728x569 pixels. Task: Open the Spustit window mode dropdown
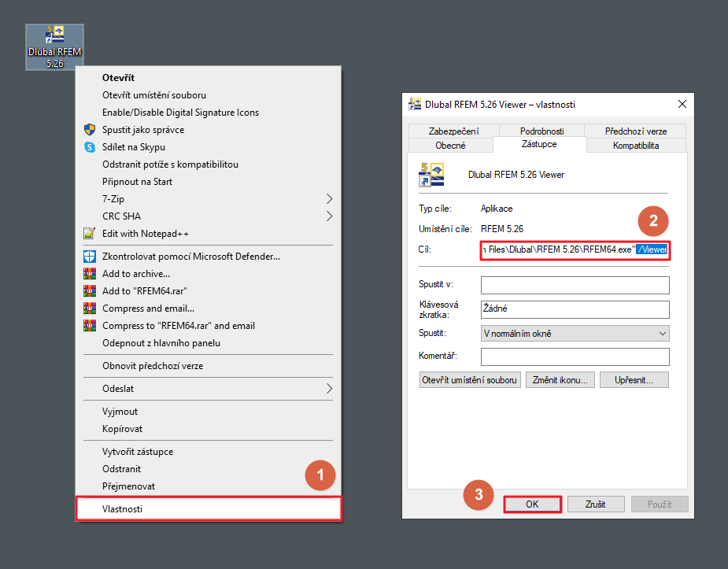coord(575,333)
